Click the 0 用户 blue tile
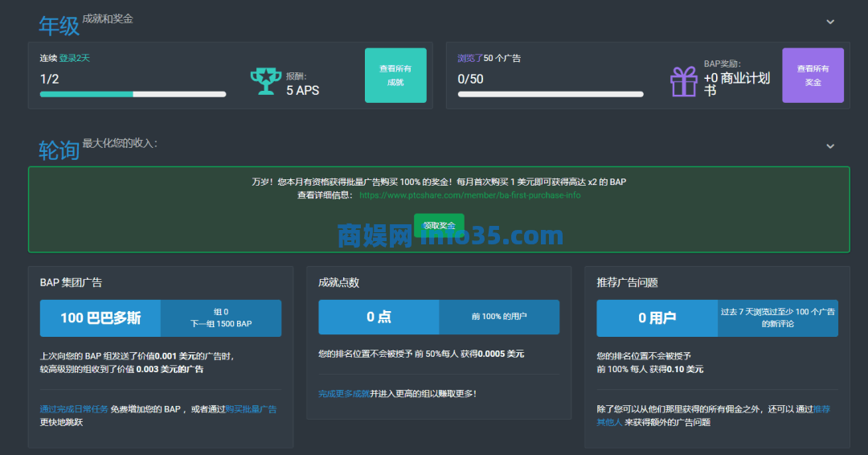 point(657,318)
